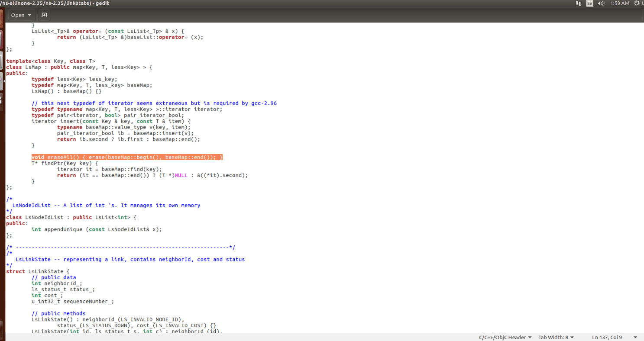Open the En keyboard language indicator

pos(589,3)
